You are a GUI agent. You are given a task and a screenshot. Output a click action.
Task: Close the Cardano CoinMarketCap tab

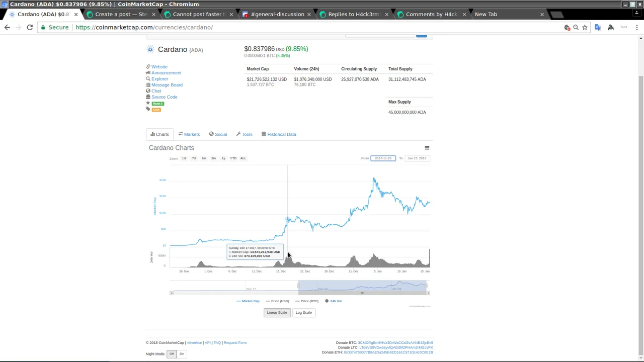coord(76,14)
